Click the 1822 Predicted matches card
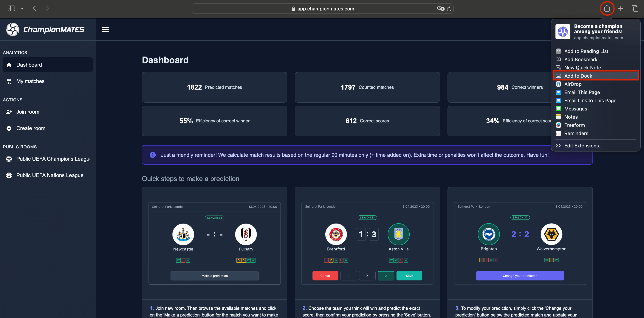 pyautogui.click(x=214, y=87)
